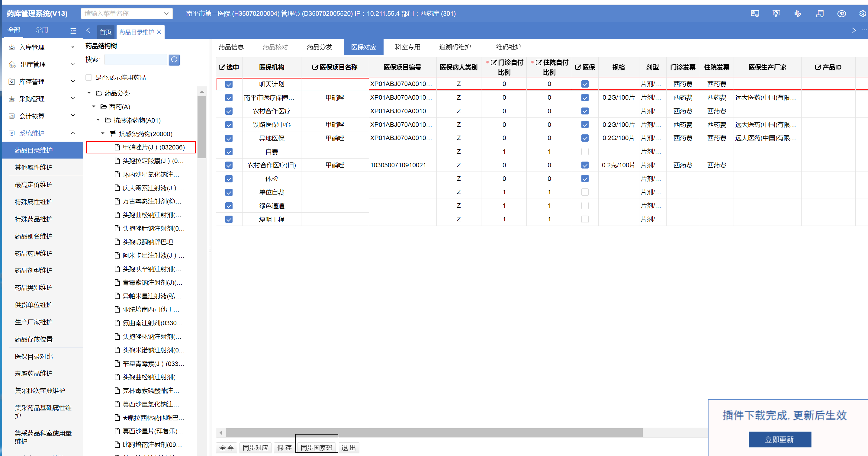Click the 入库管理 sidebar icon
The image size is (868, 456).
click(12, 47)
